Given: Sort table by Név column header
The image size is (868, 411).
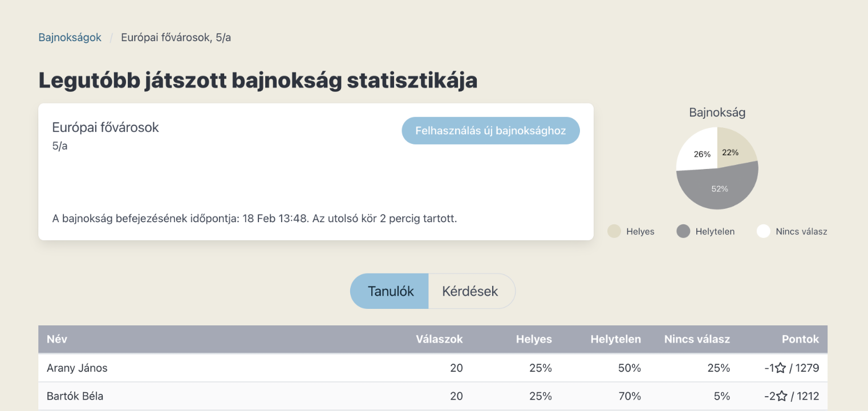Looking at the screenshot, I should coord(57,339).
